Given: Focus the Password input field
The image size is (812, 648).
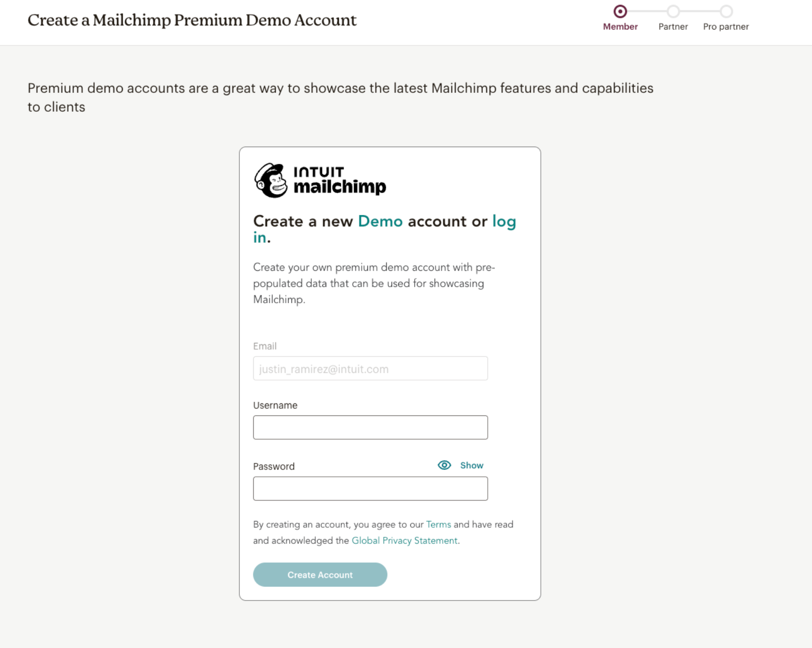Looking at the screenshot, I should coord(370,488).
